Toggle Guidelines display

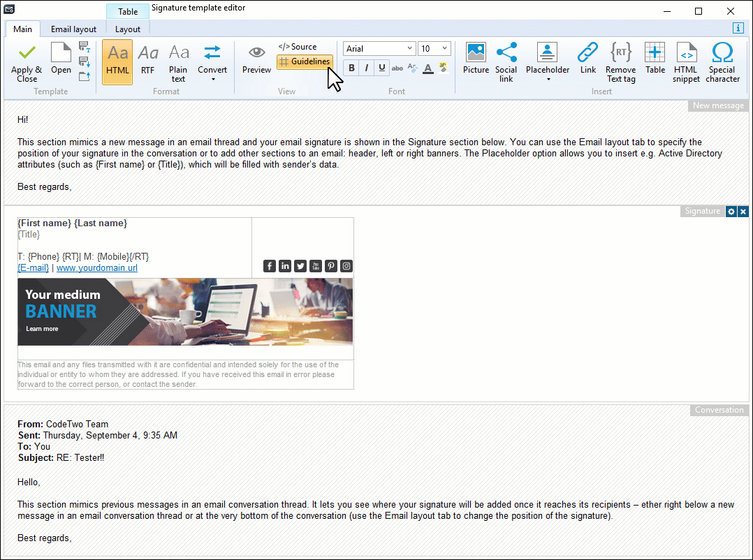[305, 61]
